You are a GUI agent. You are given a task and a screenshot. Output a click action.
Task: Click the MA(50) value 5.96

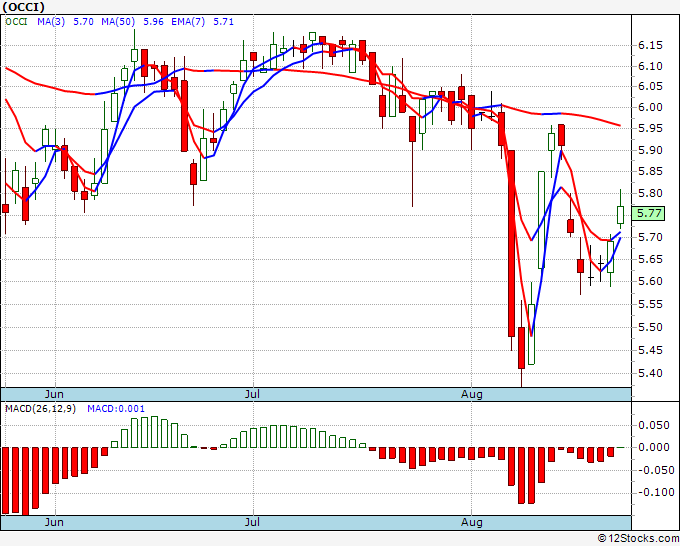point(153,22)
